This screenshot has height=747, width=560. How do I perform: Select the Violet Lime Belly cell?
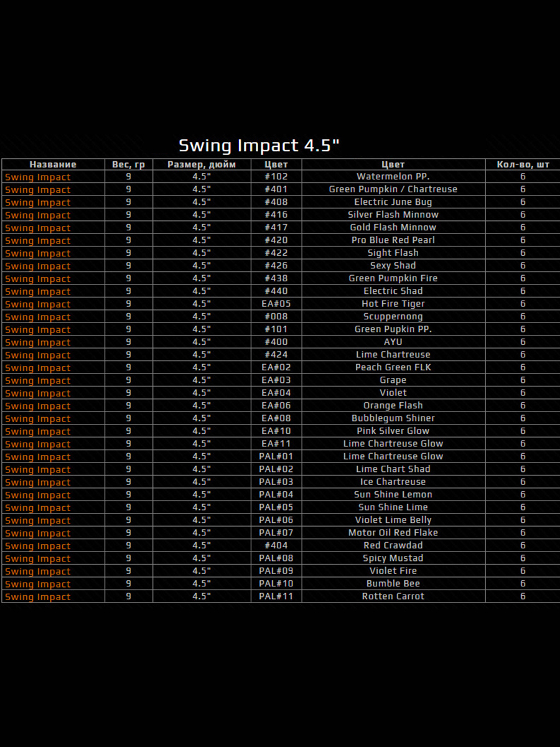coord(393,520)
